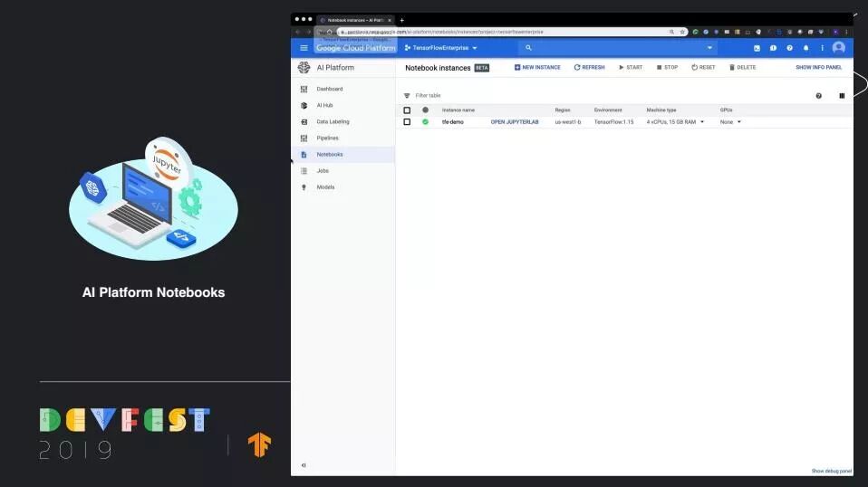Click the tfe-demo instance name
Screen dimensions: 868x487
453,121
